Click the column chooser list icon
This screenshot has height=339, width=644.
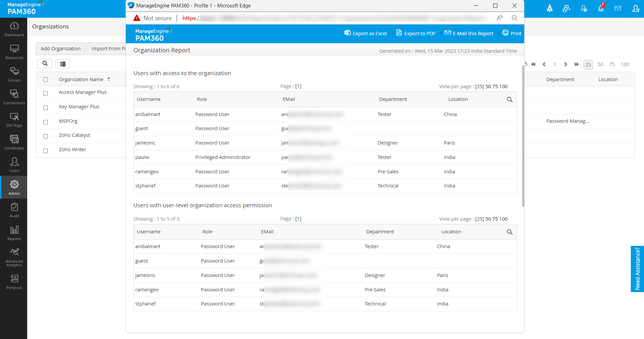[x=63, y=64]
